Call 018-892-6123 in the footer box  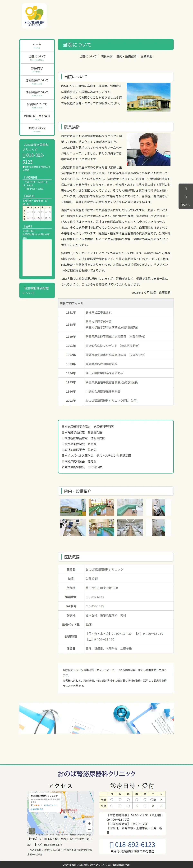pyautogui.click(x=132, y=844)
